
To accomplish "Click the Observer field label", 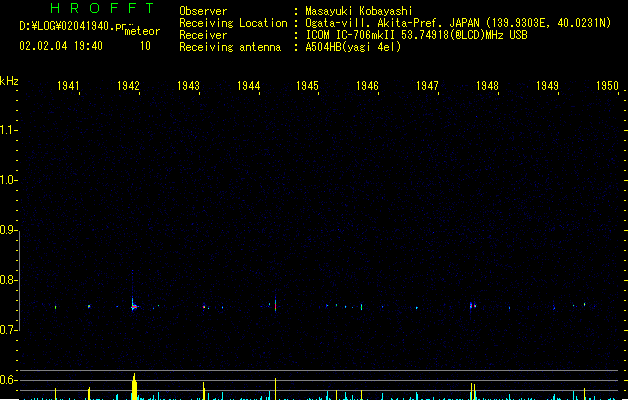I will click(203, 11).
